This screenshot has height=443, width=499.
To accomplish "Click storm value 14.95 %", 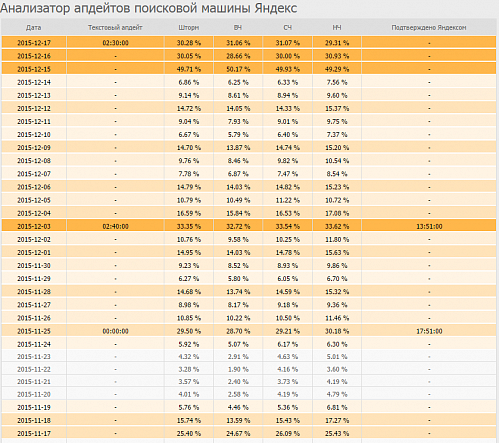I will coord(189,252).
